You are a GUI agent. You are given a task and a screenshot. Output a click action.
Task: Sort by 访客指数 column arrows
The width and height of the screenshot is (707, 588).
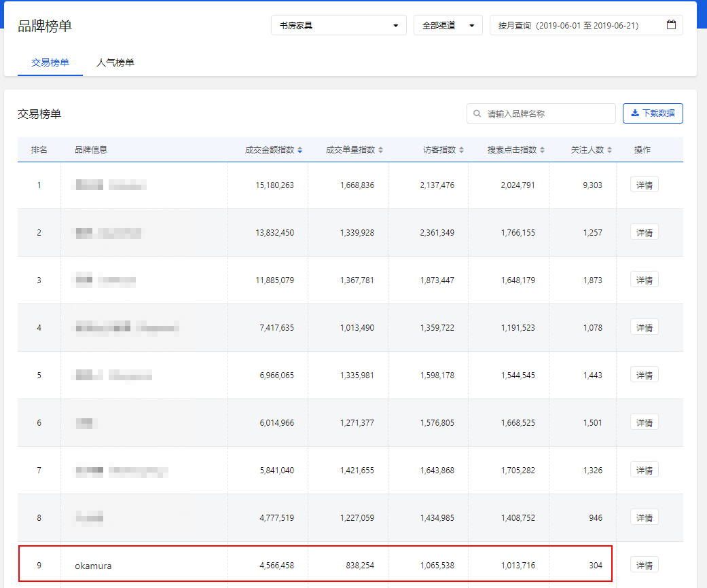[462, 150]
